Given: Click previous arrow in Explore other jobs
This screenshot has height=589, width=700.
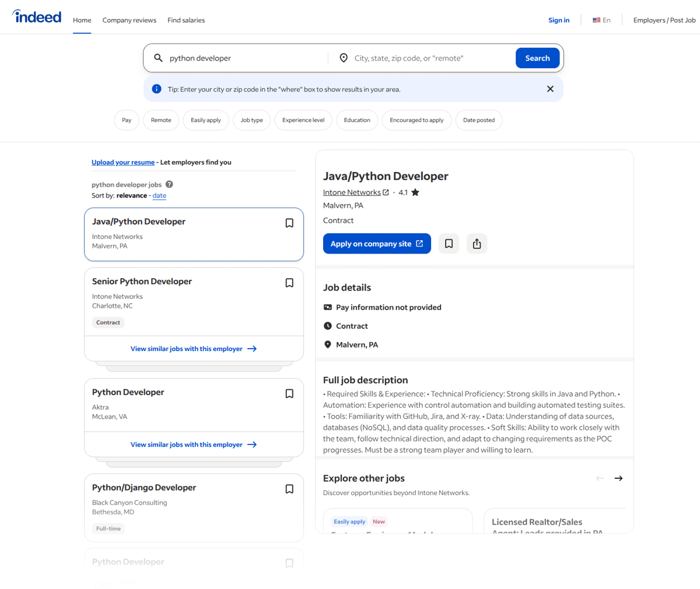Looking at the screenshot, I should point(600,478).
